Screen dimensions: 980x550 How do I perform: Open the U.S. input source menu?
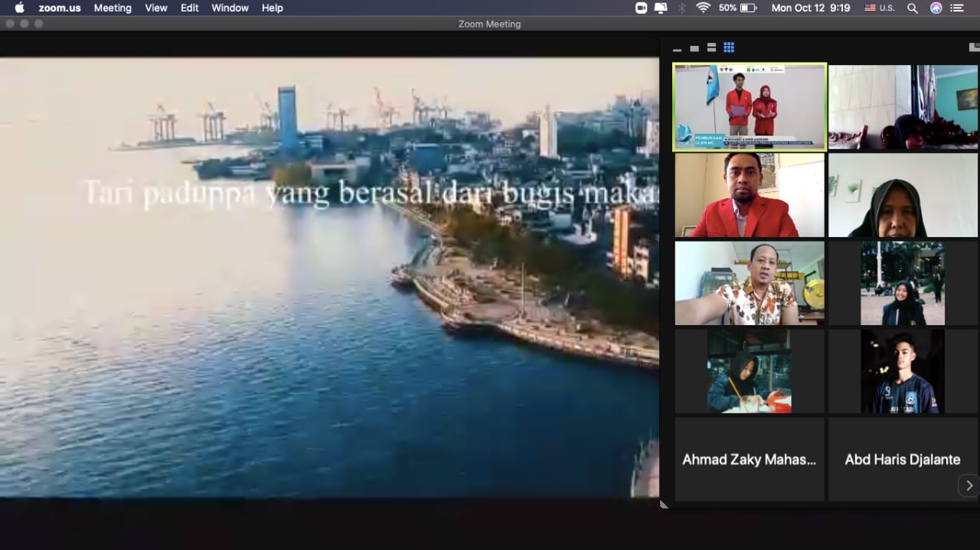click(x=879, y=8)
